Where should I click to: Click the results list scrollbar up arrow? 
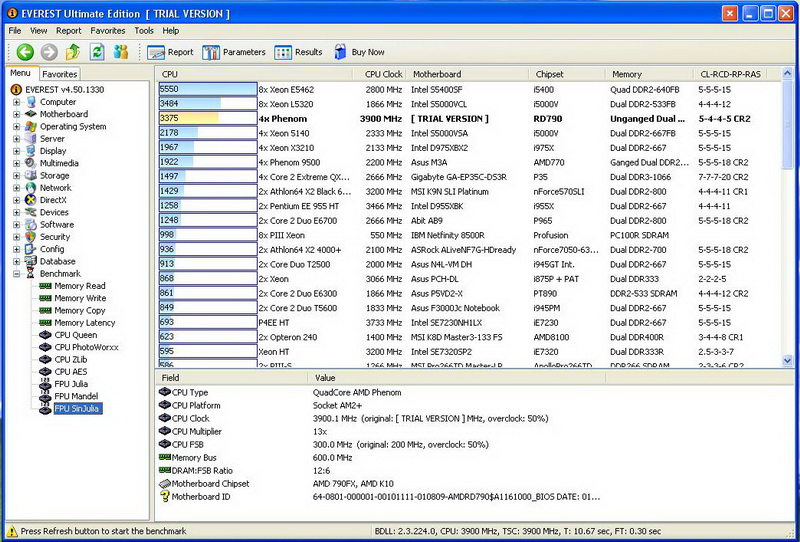pyautogui.click(x=787, y=74)
